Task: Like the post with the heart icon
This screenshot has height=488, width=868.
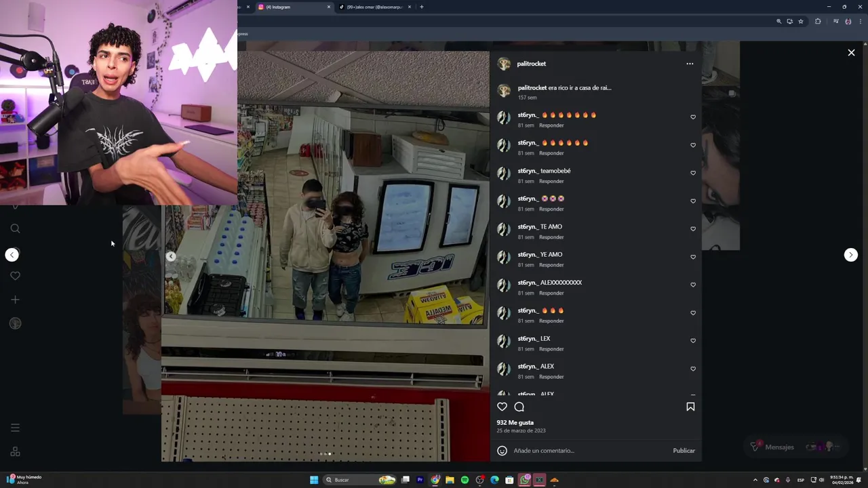Action: coord(502,407)
